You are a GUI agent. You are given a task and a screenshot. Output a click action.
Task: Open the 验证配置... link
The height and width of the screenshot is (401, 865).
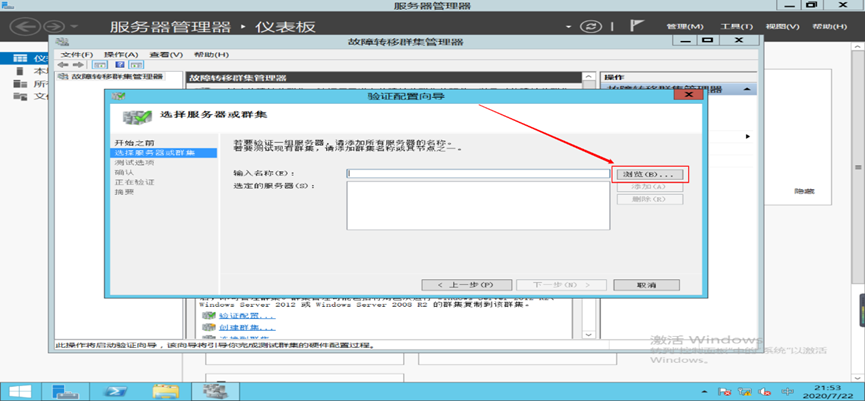[x=246, y=316]
